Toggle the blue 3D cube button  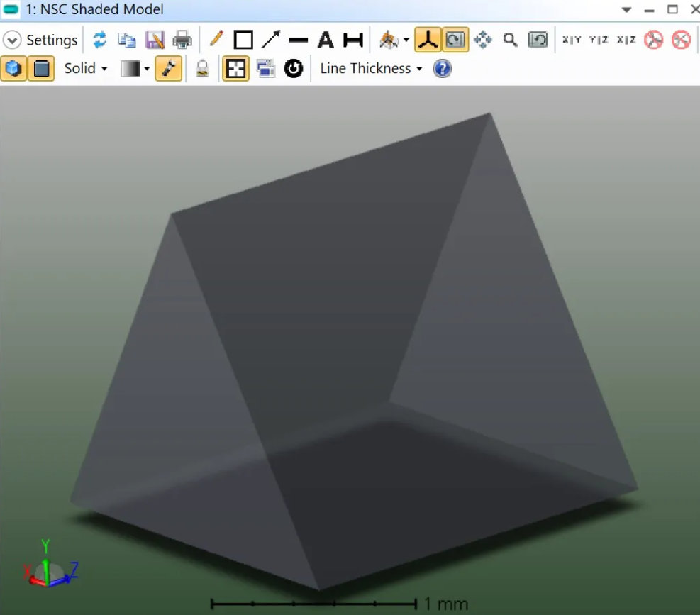pos(13,68)
